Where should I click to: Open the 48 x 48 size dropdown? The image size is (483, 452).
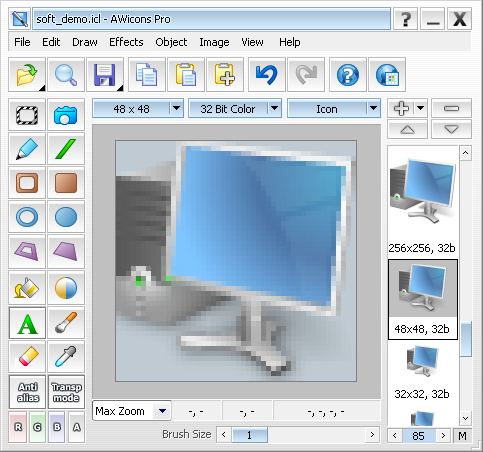[x=177, y=108]
